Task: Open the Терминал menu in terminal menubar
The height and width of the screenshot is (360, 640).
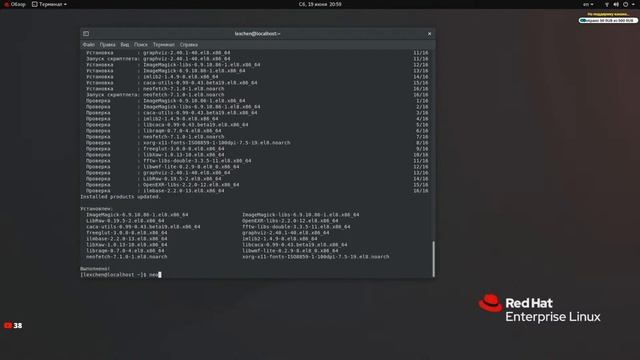Action: pyautogui.click(x=164, y=44)
